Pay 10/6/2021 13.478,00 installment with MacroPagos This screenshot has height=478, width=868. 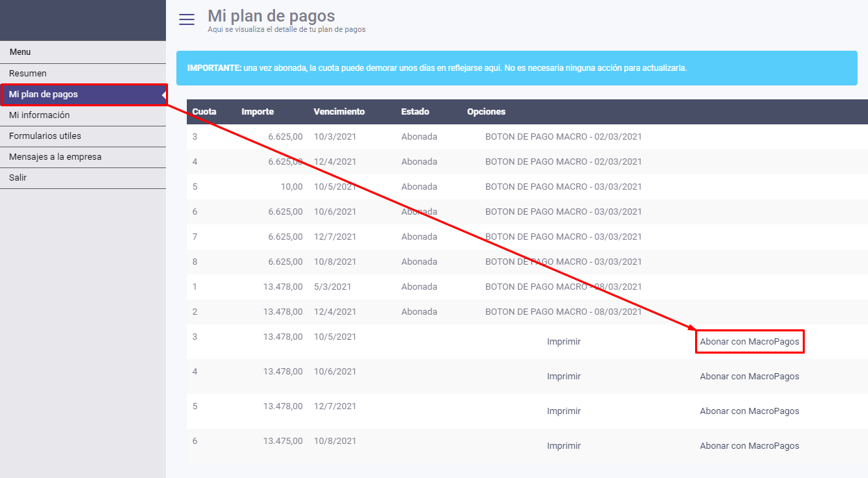749,377
